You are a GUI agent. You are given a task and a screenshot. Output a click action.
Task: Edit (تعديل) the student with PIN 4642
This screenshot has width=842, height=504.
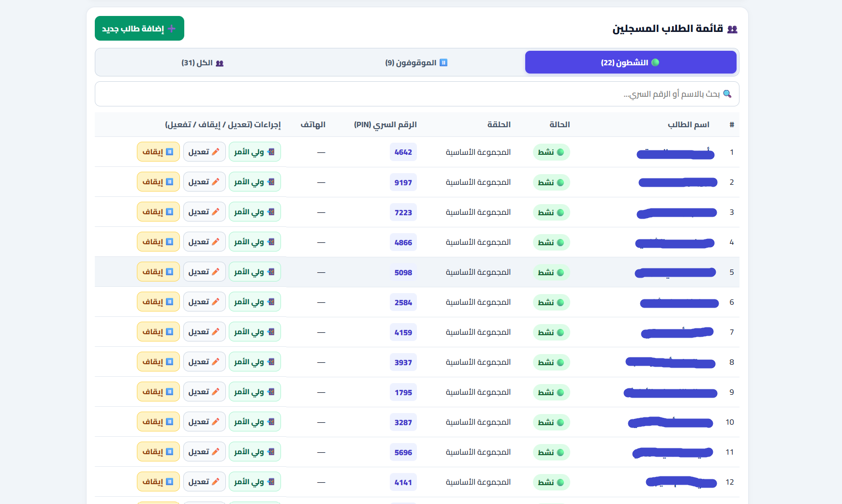[x=204, y=152]
